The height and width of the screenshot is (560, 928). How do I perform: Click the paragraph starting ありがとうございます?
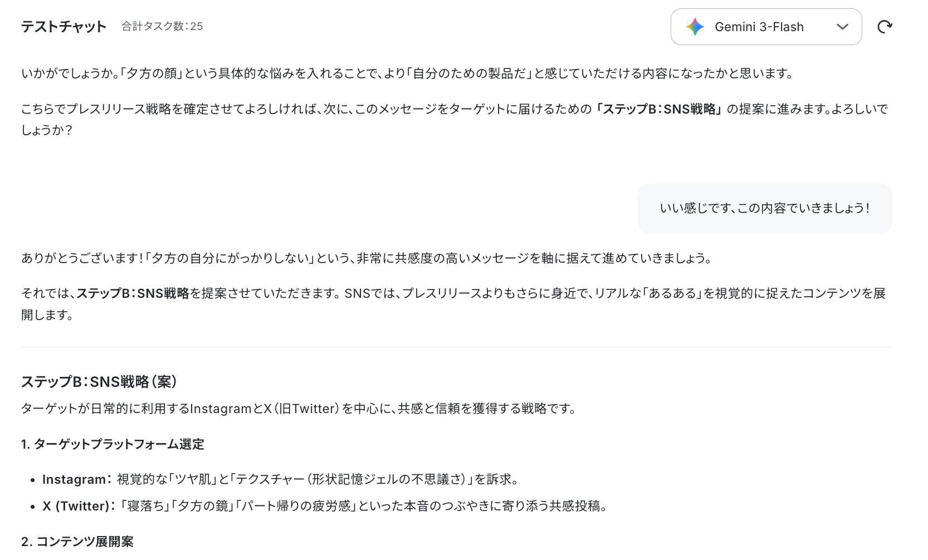click(367, 258)
